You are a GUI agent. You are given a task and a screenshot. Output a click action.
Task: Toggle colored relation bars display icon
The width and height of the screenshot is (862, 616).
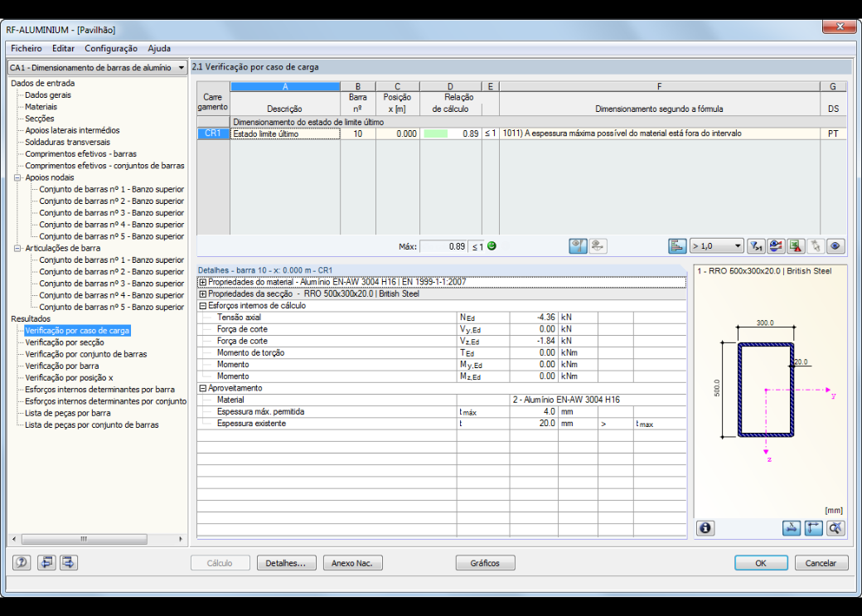[677, 246]
